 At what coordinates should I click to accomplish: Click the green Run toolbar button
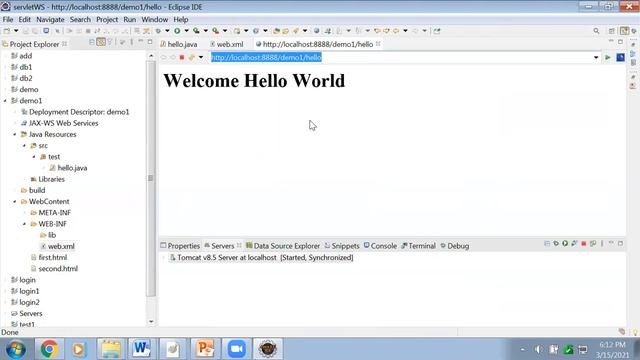pos(177,31)
